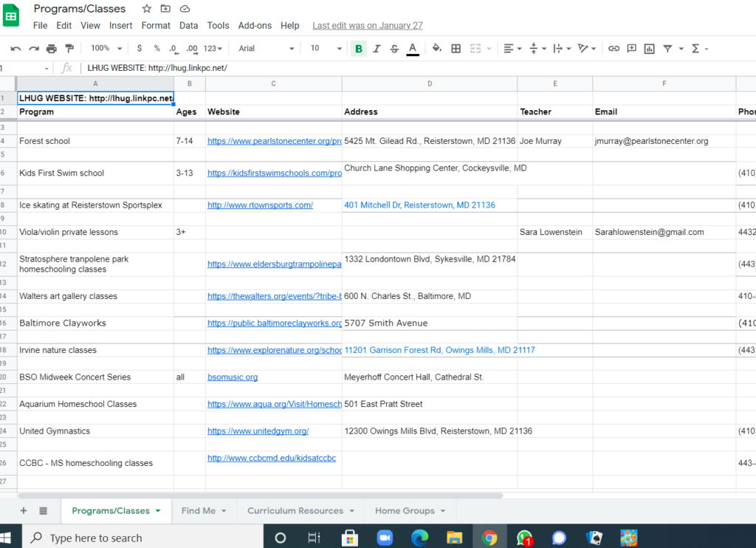This screenshot has height=548, width=756.
Task: Open the Arial font dropdown
Action: pyautogui.click(x=266, y=48)
